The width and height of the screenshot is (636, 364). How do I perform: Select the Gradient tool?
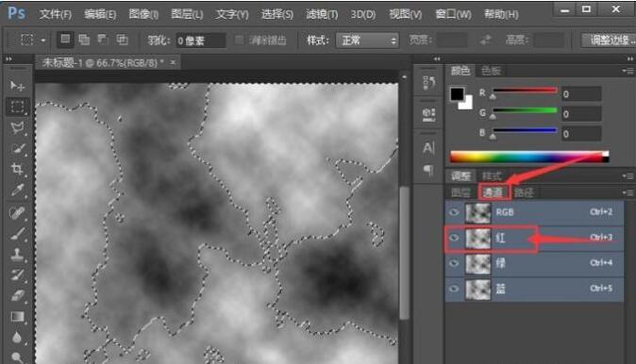point(17,316)
